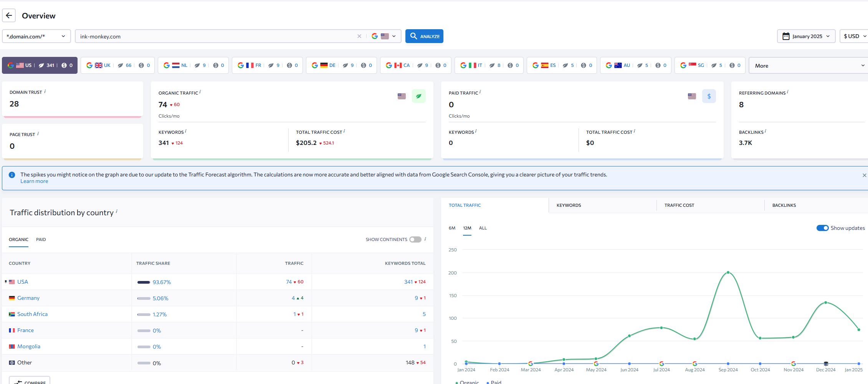This screenshot has height=384, width=868.
Task: Click organic Keywords info icon
Action: pos(185,131)
